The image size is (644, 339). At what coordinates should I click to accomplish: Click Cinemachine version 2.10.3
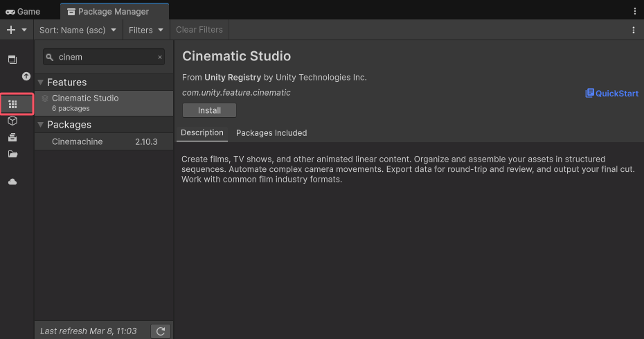click(146, 141)
